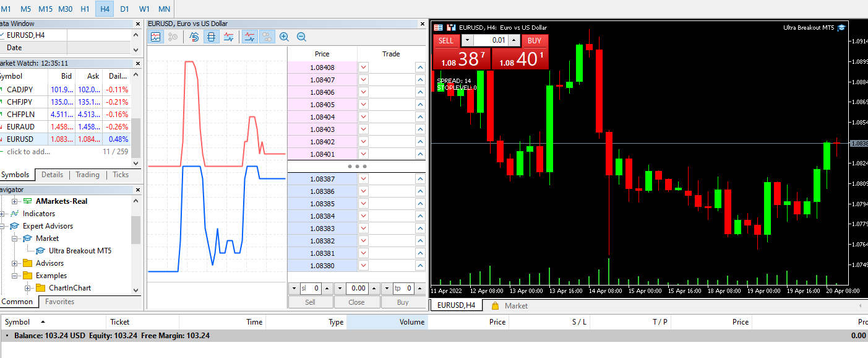Close the Navigator panel

pos(138,190)
